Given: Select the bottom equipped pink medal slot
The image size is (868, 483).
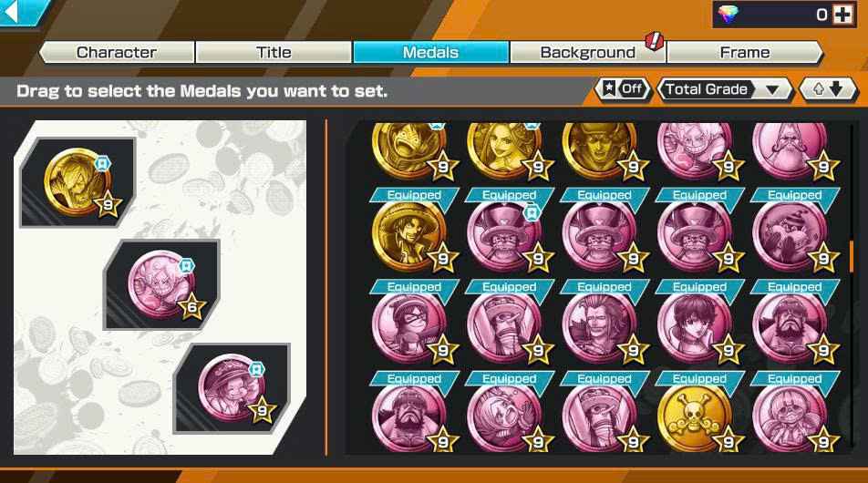Looking at the screenshot, I should click(x=232, y=388).
